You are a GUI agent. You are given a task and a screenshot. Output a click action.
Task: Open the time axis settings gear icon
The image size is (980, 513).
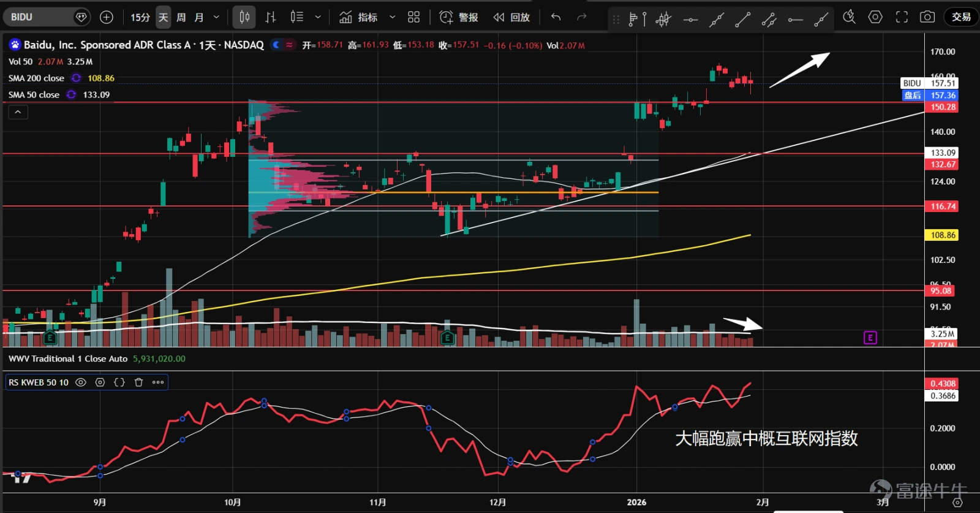(x=957, y=502)
